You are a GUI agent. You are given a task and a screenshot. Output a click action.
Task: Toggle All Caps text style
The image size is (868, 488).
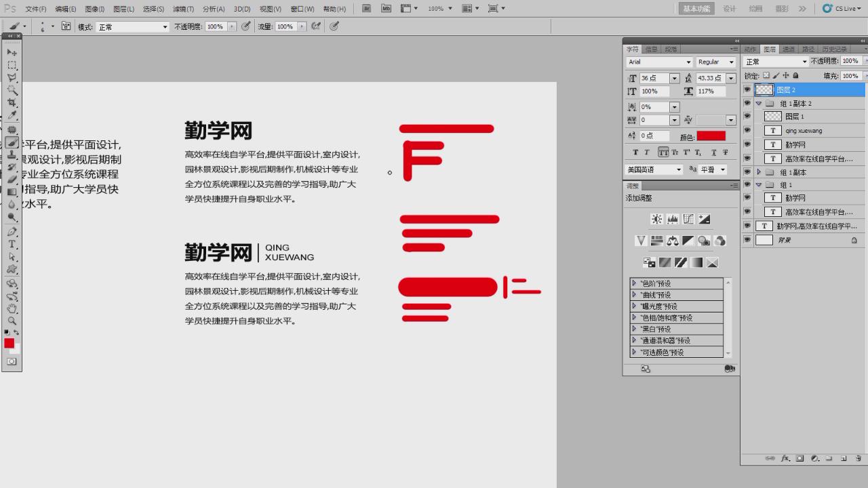(665, 152)
